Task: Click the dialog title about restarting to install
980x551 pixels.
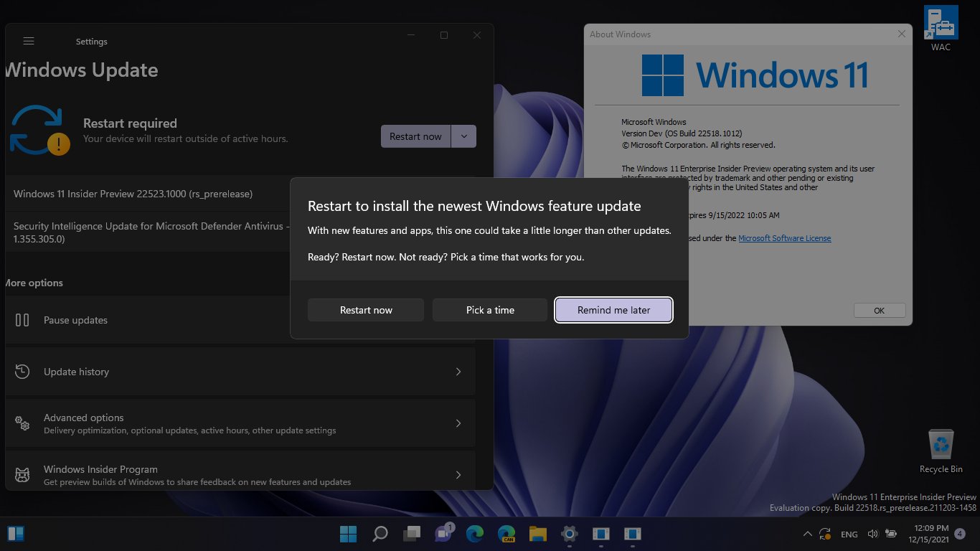Action: [x=474, y=207]
